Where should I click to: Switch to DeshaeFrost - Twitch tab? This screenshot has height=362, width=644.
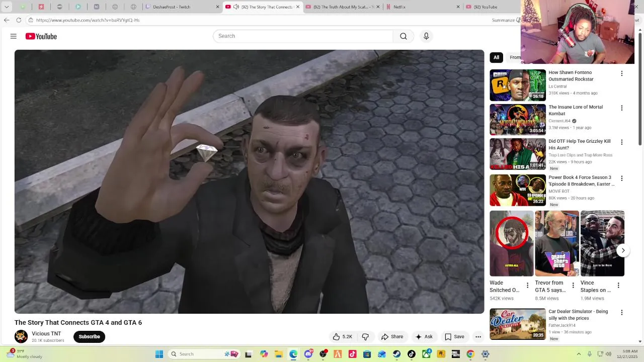tap(182, 7)
